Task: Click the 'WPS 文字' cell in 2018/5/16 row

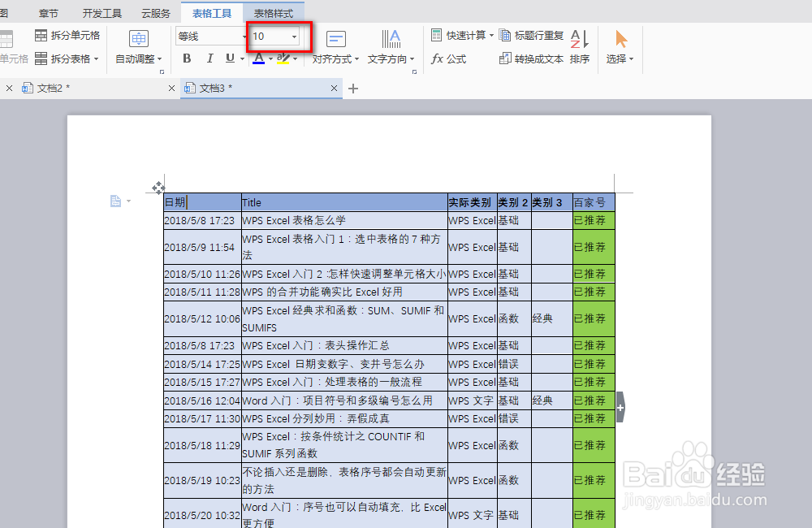Action: (473, 400)
